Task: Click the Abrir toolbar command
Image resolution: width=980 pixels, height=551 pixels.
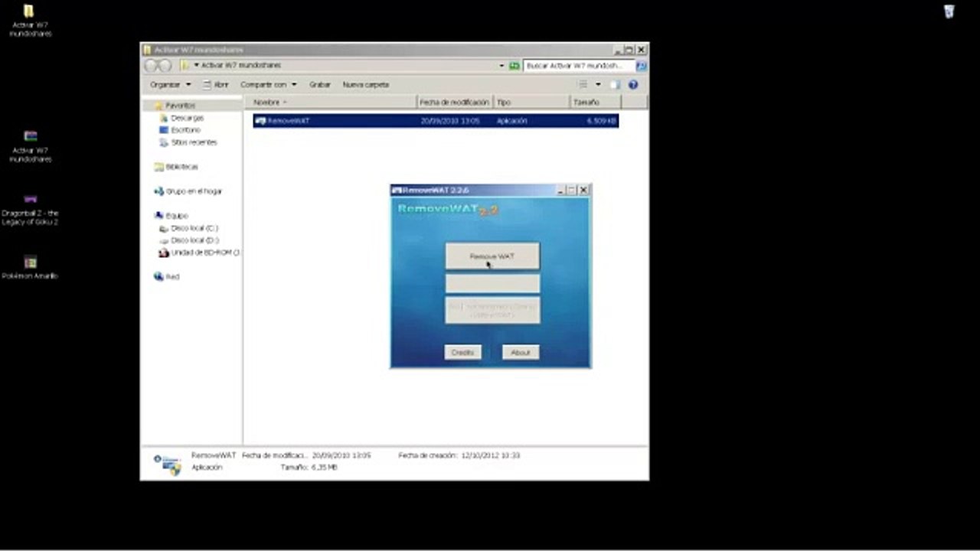Action: click(x=216, y=85)
